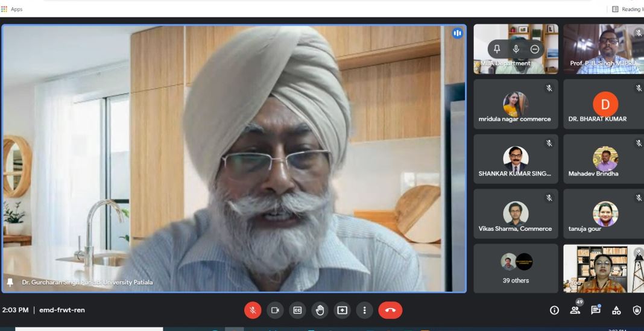This screenshot has height=331, width=644.
Task: Click the speaking indicator on the main video
Action: pos(457,33)
